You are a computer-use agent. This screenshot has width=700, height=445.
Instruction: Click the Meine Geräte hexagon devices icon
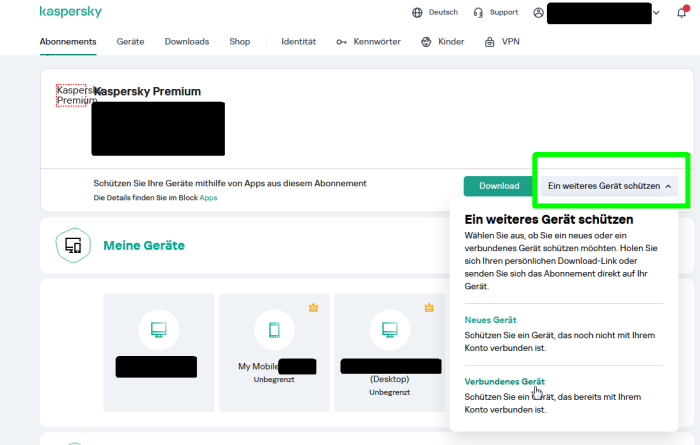tap(73, 245)
